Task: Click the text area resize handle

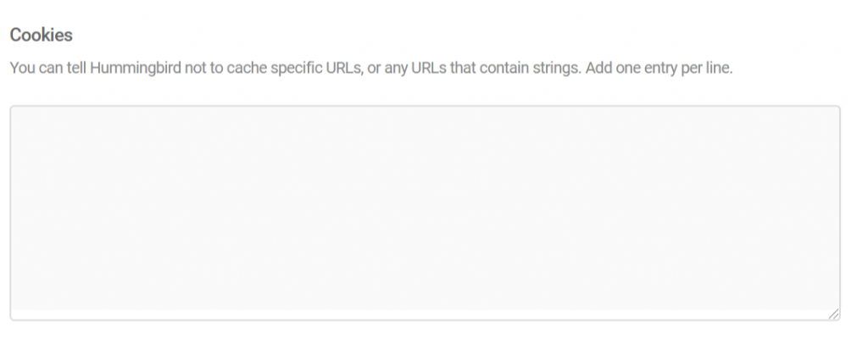Action: tap(834, 313)
